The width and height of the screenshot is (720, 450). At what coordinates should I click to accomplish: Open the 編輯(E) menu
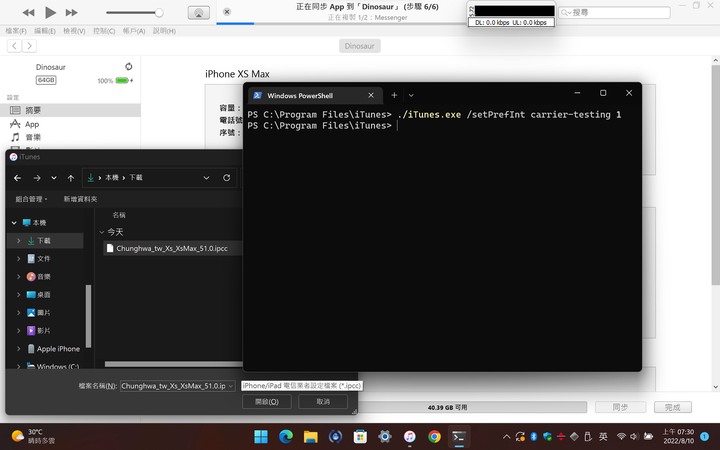click(x=45, y=31)
